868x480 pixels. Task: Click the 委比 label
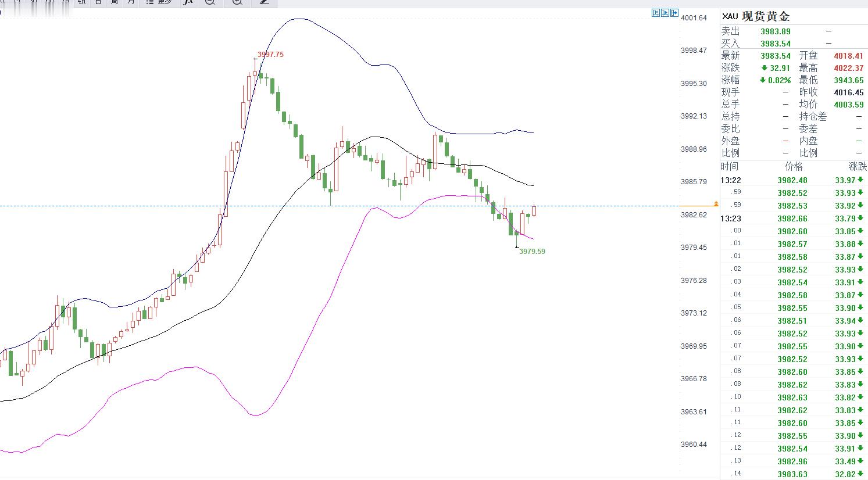[730, 129]
